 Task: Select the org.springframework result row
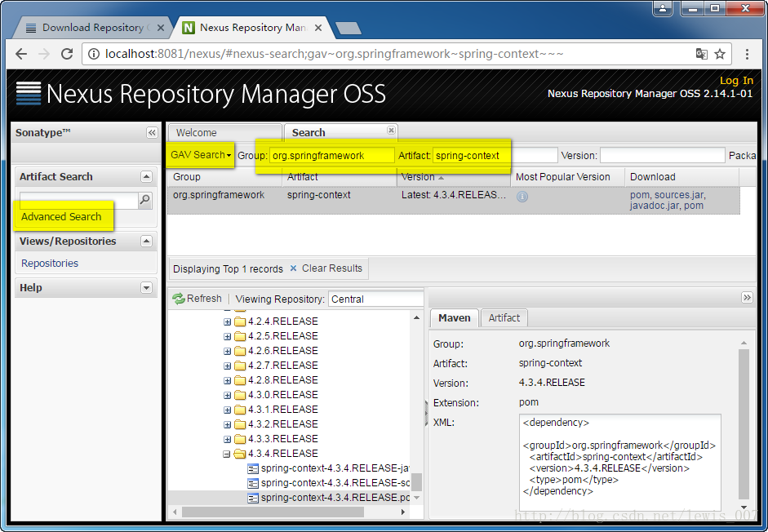coord(453,201)
